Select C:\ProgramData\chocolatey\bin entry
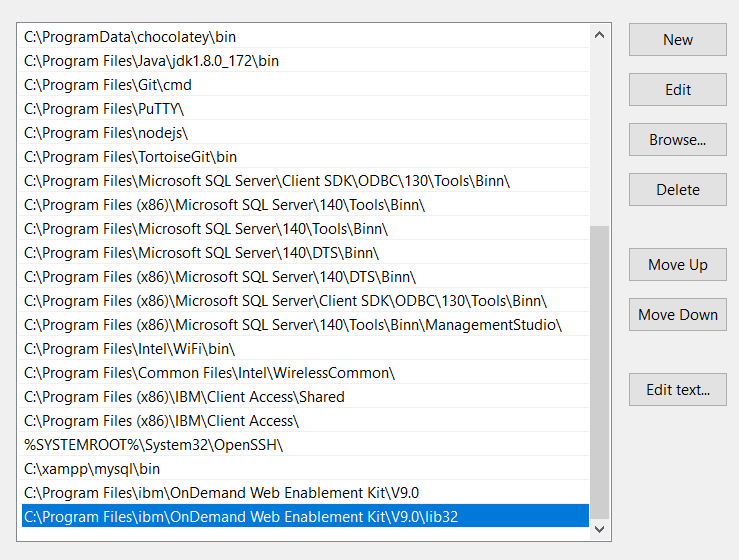Image resolution: width=739 pixels, height=560 pixels. point(303,37)
